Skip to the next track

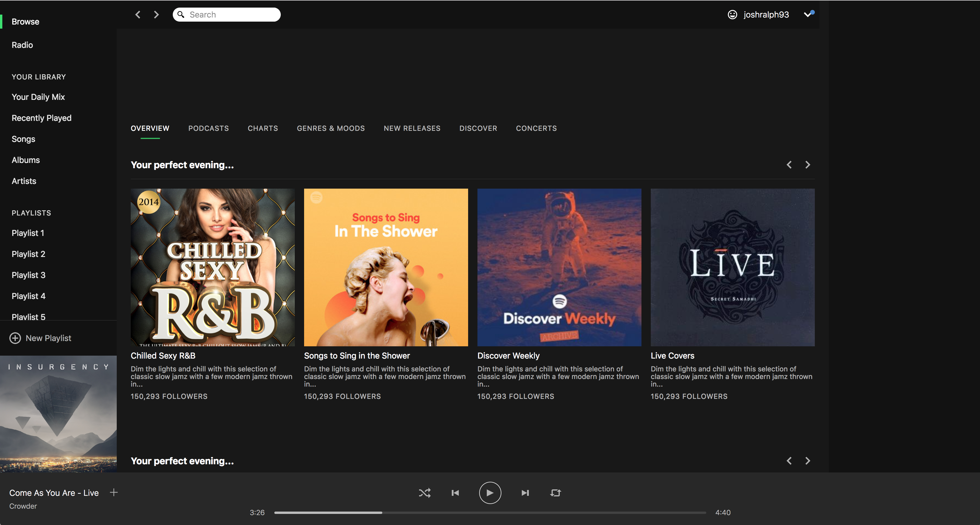tap(525, 493)
